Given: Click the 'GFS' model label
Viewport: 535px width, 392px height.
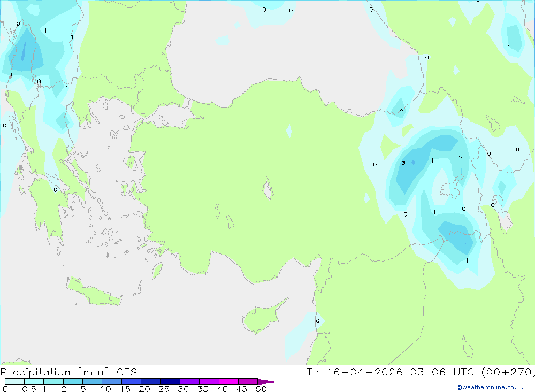Looking at the screenshot, I should (127, 372).
